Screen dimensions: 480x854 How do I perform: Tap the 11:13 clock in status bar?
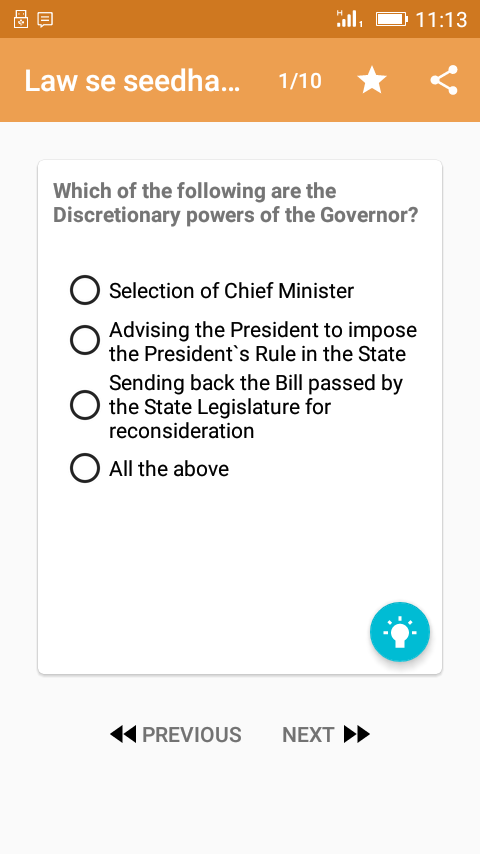[x=441, y=20]
